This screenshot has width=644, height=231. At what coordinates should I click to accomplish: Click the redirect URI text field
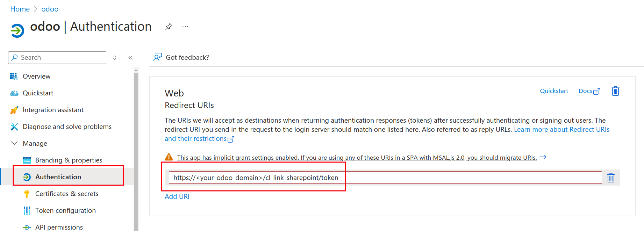385,178
